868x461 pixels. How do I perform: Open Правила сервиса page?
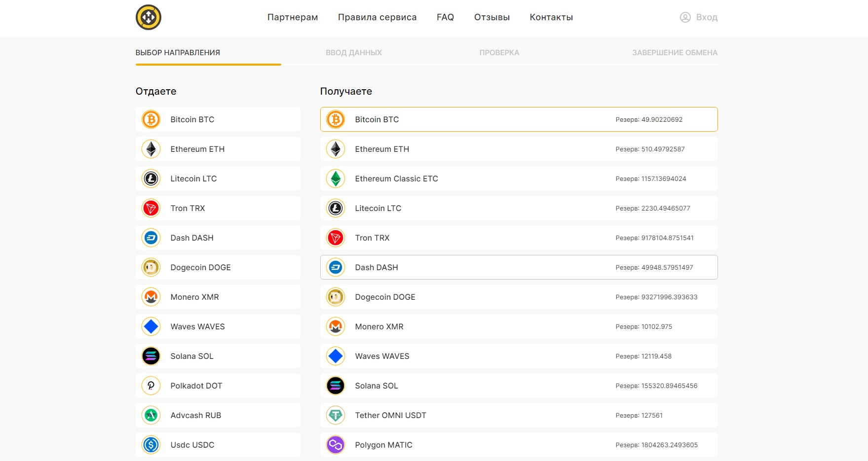(x=377, y=17)
